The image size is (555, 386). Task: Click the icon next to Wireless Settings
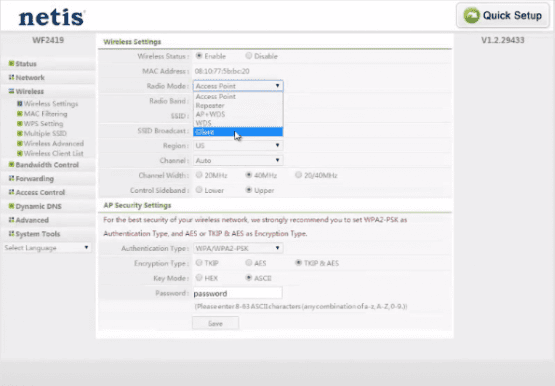point(20,104)
